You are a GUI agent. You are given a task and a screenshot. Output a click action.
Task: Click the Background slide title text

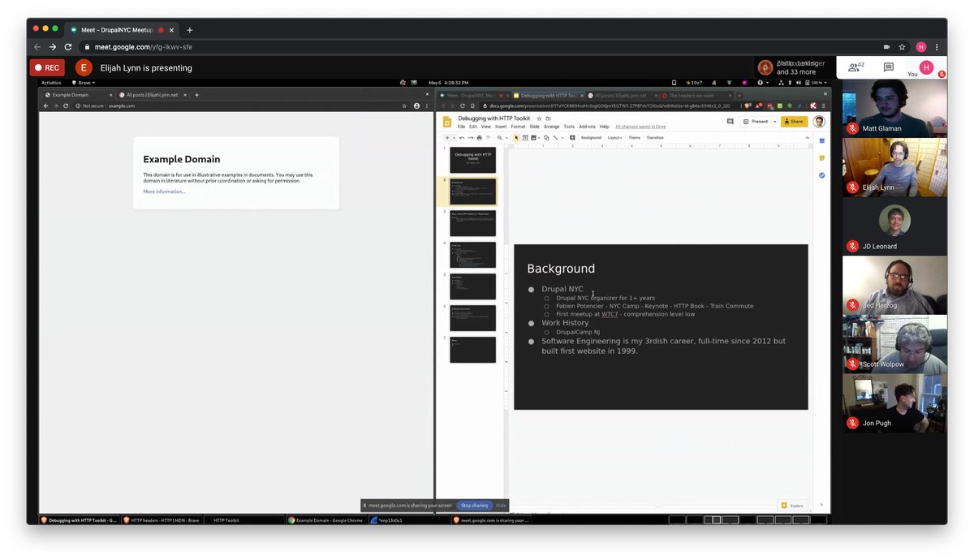click(x=561, y=269)
